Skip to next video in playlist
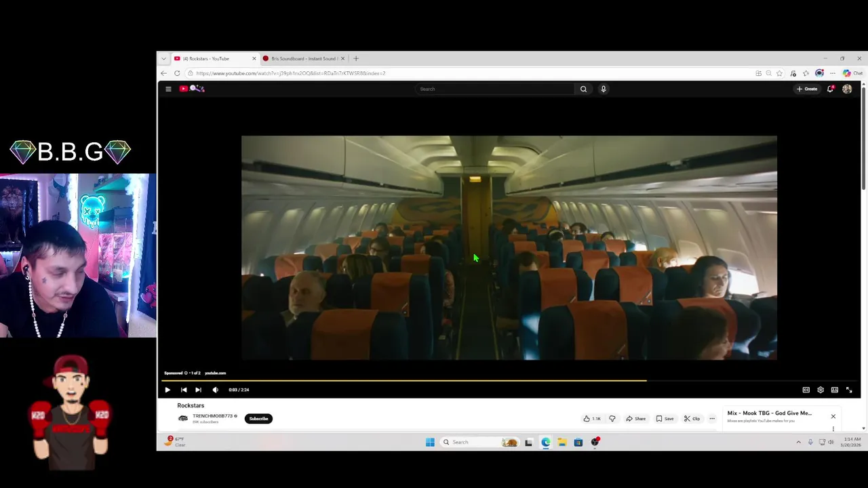 tap(198, 390)
